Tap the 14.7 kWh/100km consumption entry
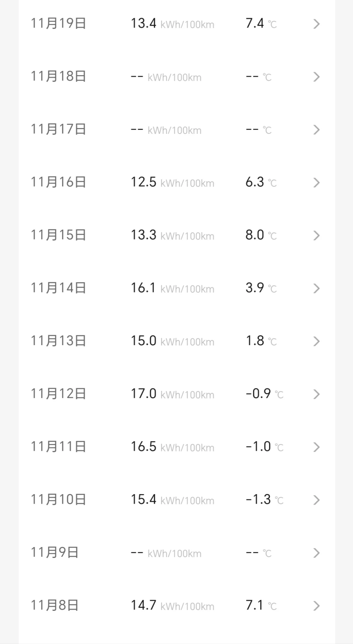 (172, 605)
